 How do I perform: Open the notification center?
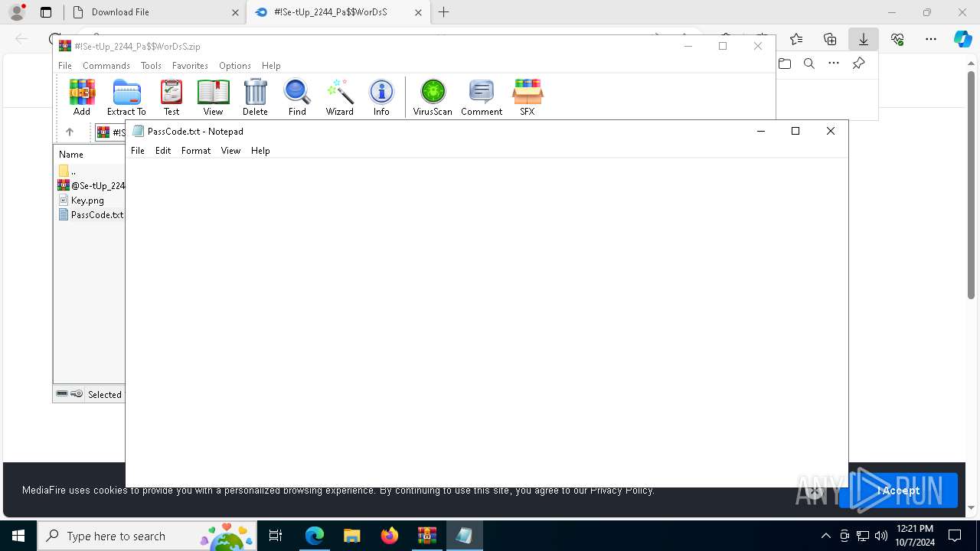pos(955,536)
